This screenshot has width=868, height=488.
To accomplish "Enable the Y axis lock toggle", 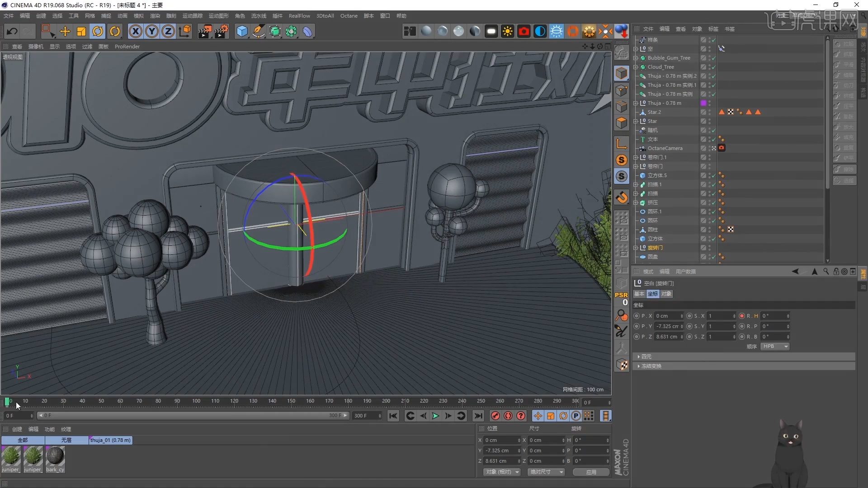I will pyautogui.click(x=151, y=31).
